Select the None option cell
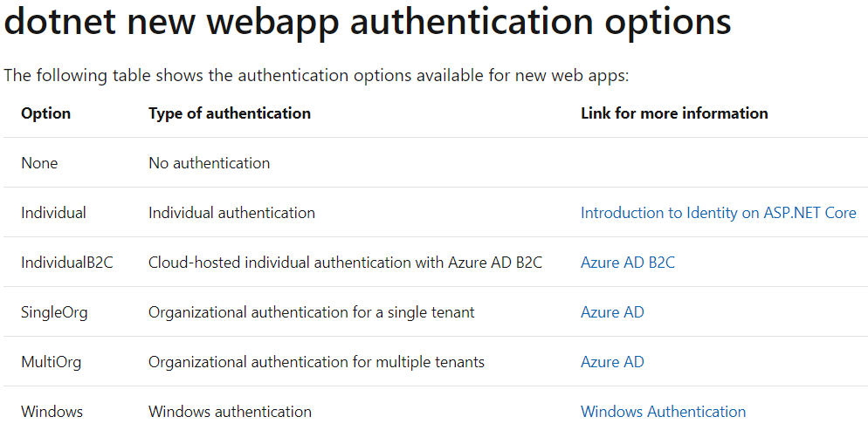Viewport: 868px width, 444px height. 39,163
